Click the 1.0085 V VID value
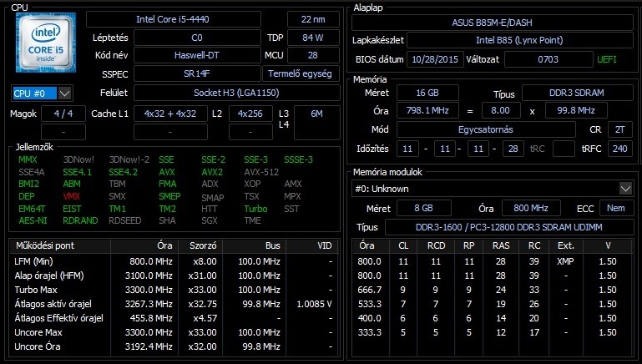The height and width of the screenshot is (364, 642). click(314, 304)
